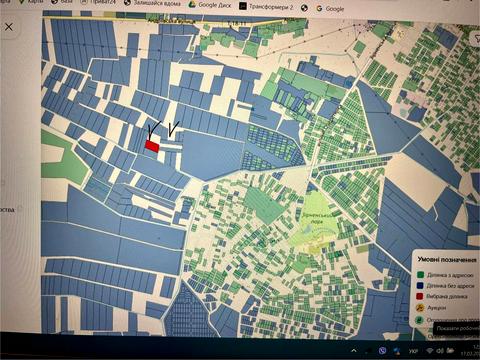Open the Залишайся вдома bookmark
This screenshot has width=480, height=360.
[152, 3]
